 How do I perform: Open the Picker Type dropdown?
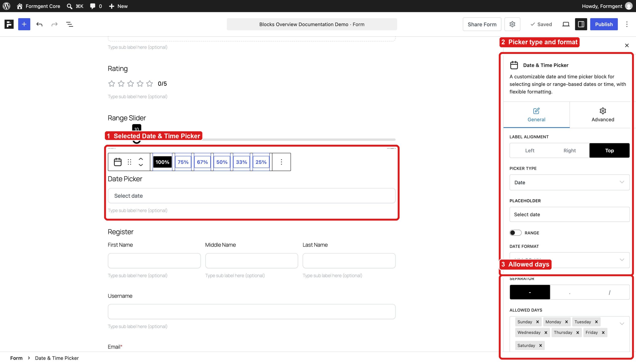pyautogui.click(x=569, y=182)
